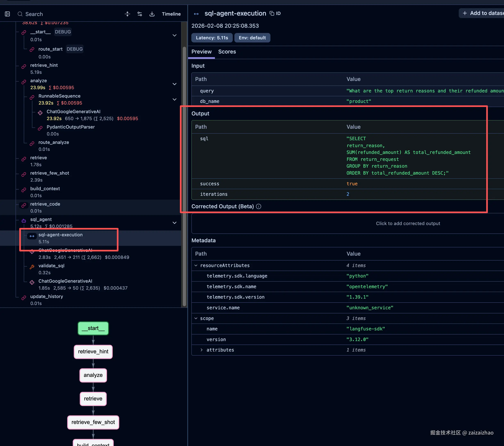Select the validate_sql tool span
The image size is (504, 446).
(x=51, y=266)
